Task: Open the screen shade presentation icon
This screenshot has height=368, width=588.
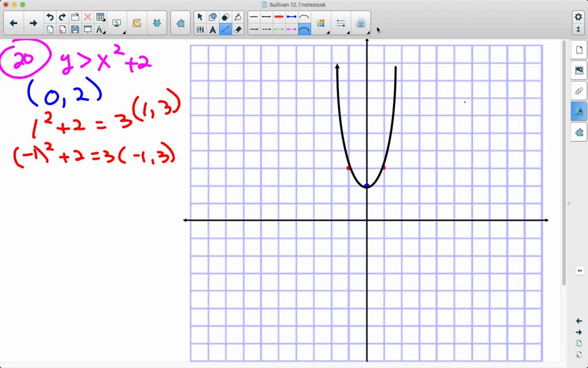Action: pos(87,29)
